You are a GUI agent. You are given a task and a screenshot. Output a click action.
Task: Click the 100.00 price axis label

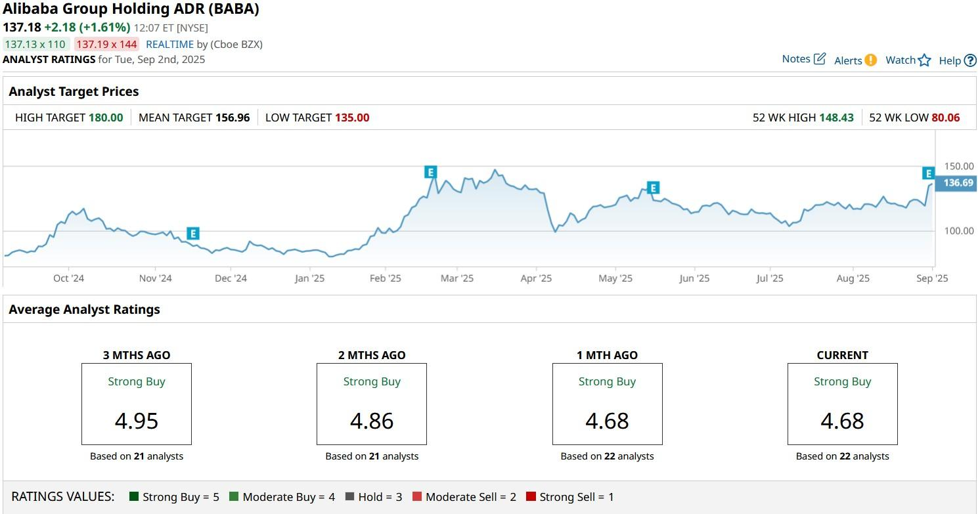(959, 231)
